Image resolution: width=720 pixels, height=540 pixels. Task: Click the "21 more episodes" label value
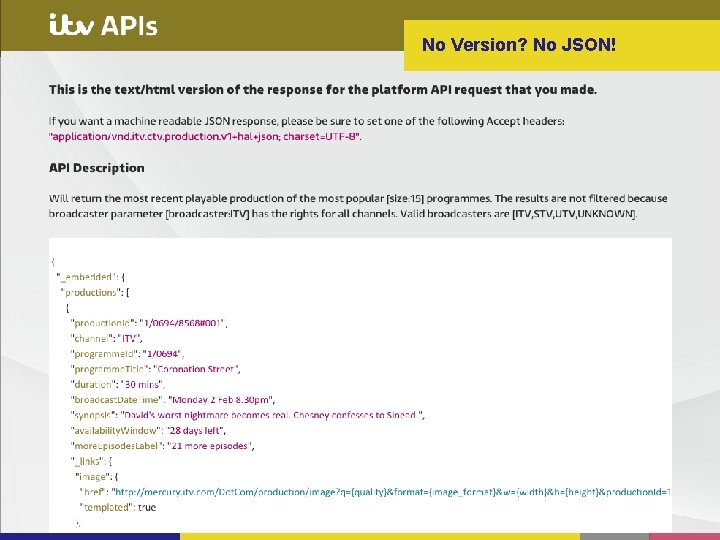(x=210, y=446)
